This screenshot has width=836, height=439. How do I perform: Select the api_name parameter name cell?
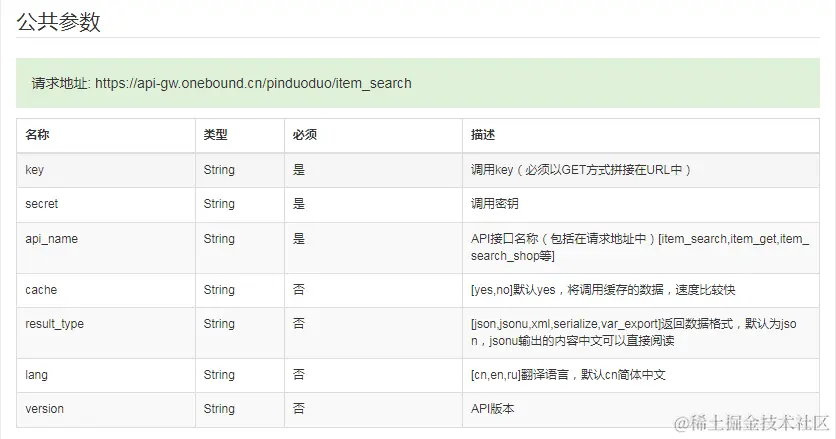pos(51,239)
